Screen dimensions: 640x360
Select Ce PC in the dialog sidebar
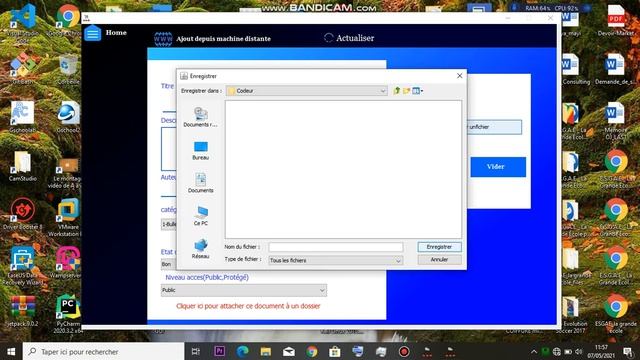(x=200, y=216)
